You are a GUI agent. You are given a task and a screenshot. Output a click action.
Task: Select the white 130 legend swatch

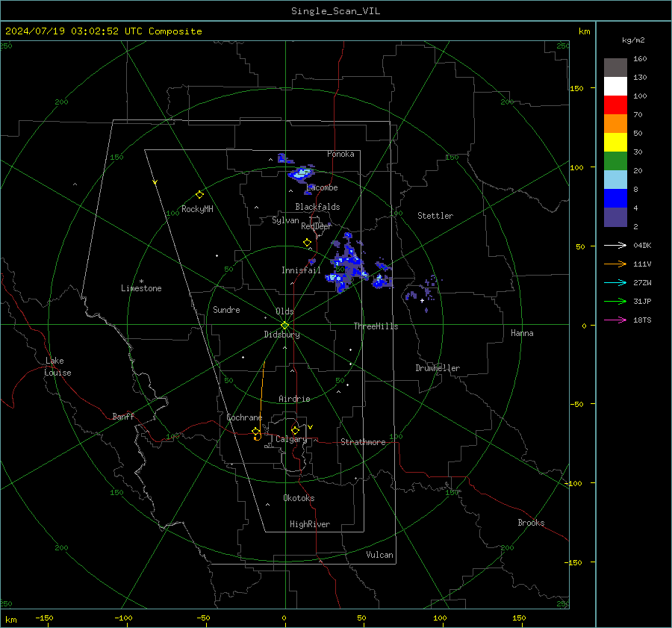(x=615, y=86)
